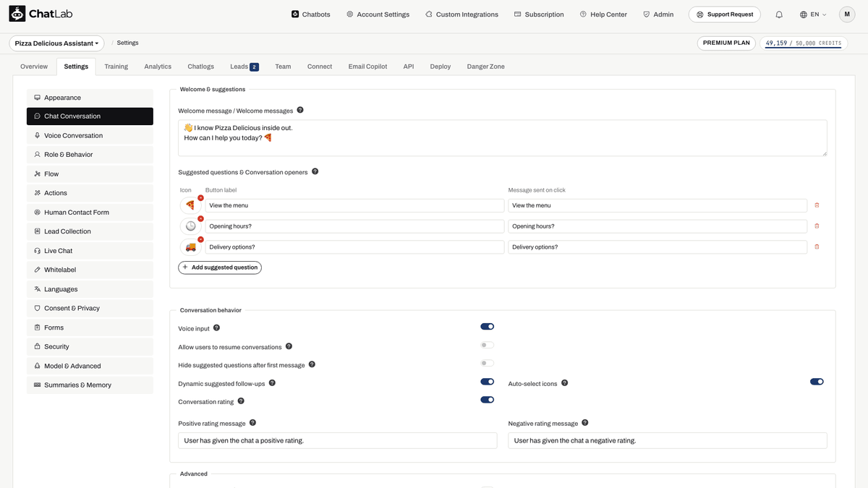Open help tooltip for Voice input

216,328
